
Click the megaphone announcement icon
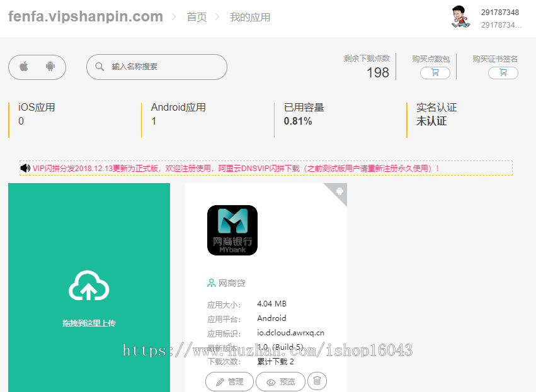tap(25, 168)
